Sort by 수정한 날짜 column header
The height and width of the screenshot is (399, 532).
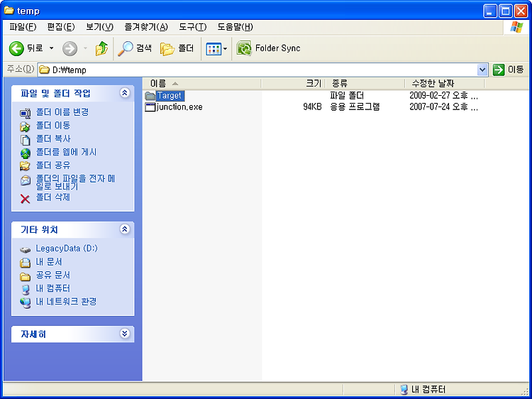tap(445, 83)
